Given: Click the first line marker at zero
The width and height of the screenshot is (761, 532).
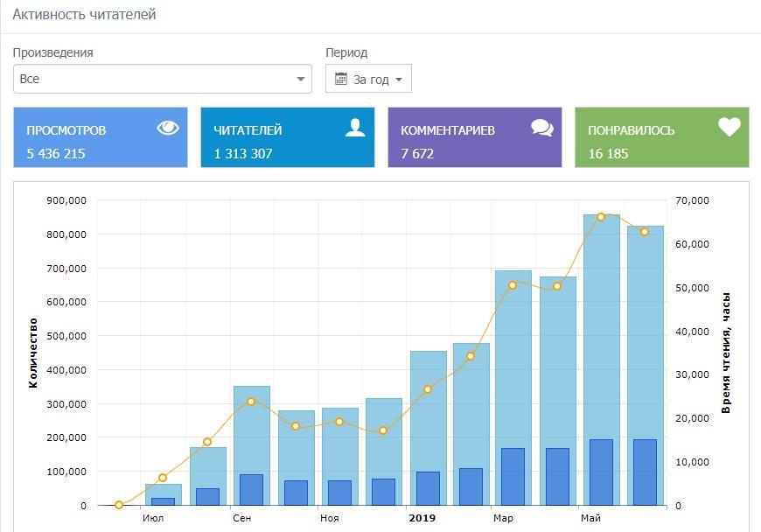Looking at the screenshot, I should coord(119,505).
